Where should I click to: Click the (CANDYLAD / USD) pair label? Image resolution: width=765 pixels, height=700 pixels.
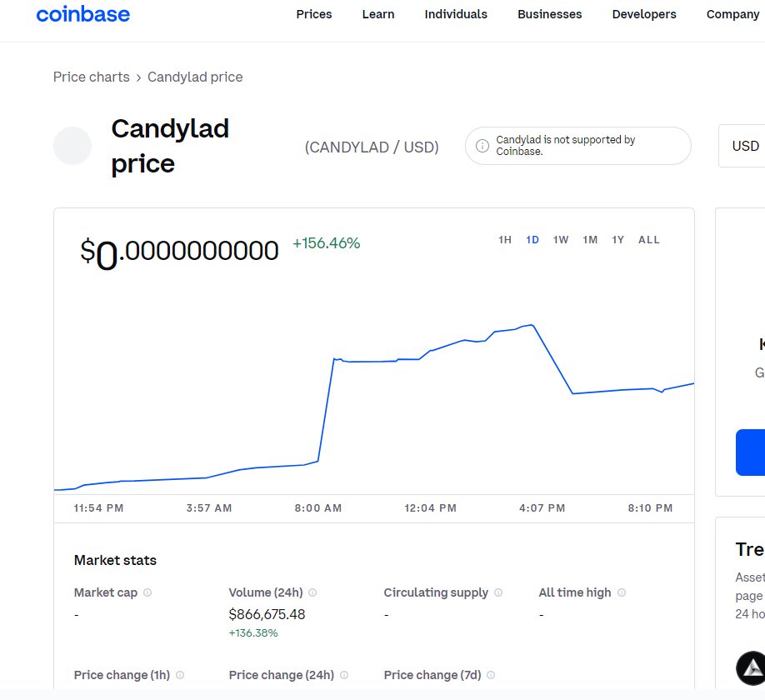(372, 147)
